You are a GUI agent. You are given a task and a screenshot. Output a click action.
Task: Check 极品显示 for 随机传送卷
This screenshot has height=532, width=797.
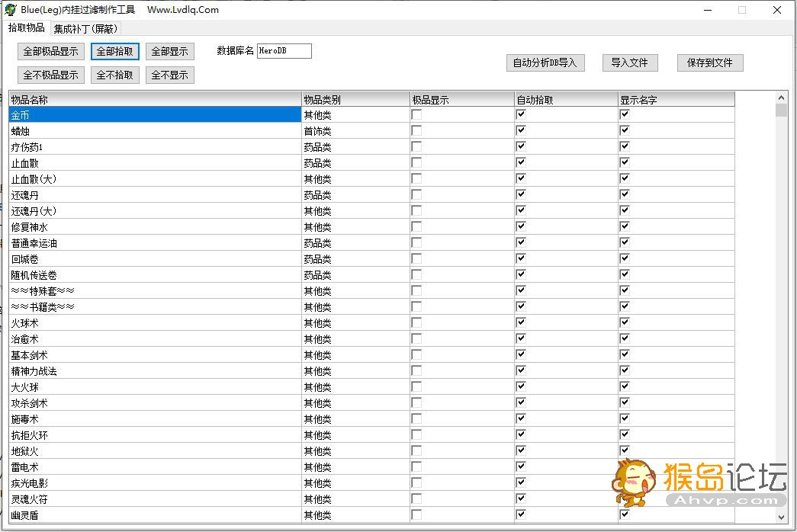click(416, 275)
